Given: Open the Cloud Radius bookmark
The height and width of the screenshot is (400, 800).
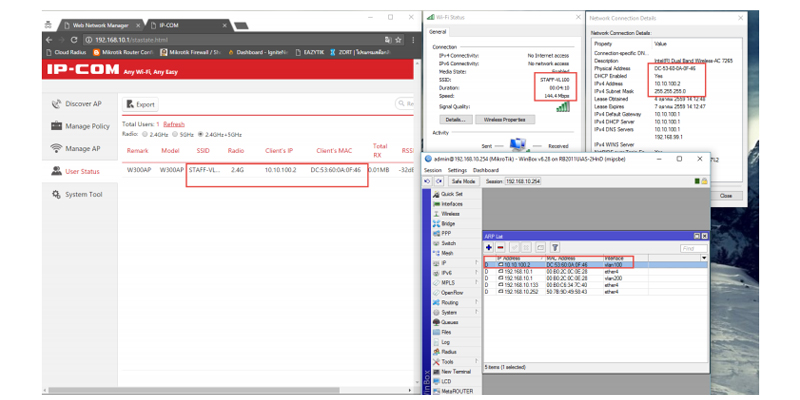Looking at the screenshot, I should 66,52.
